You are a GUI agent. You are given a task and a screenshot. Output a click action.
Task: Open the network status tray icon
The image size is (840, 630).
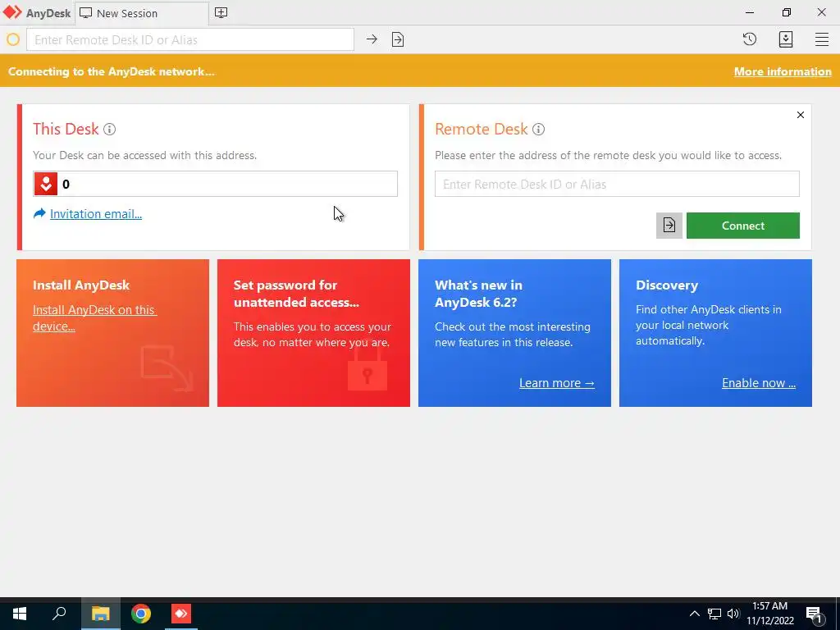(x=714, y=614)
